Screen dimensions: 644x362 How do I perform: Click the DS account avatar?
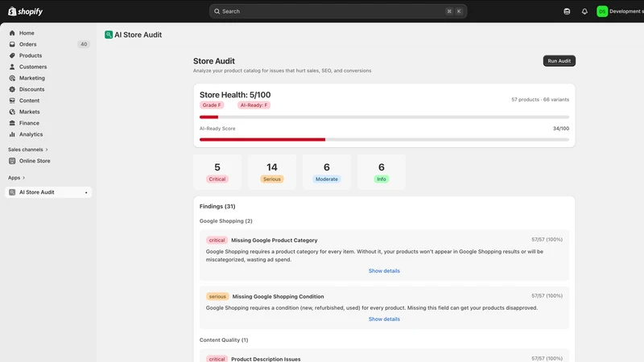click(602, 11)
